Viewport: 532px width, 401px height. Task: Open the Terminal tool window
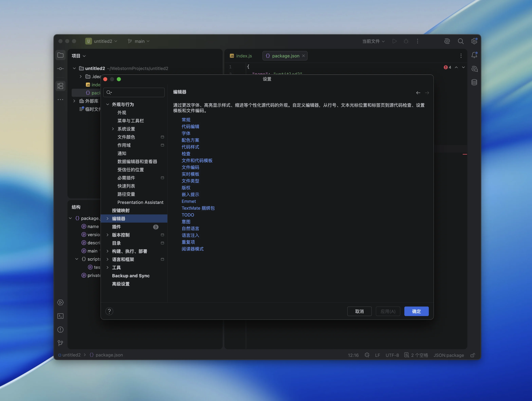(x=60, y=316)
